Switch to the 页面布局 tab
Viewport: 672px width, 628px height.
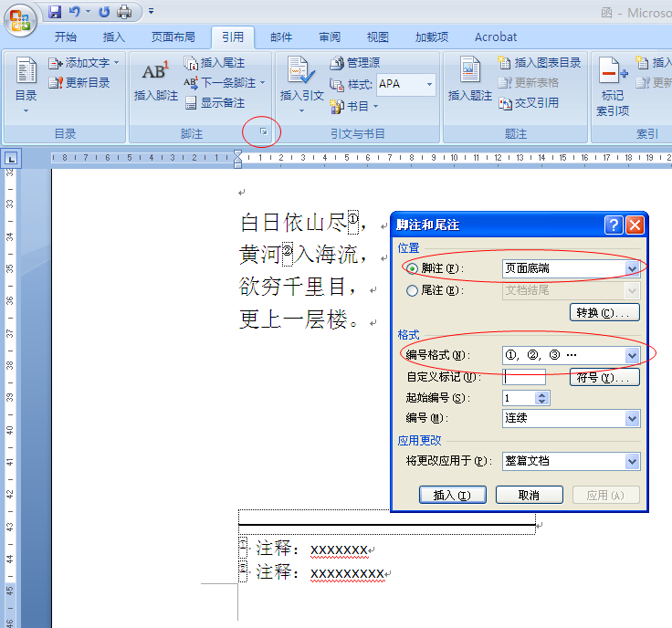(173, 37)
